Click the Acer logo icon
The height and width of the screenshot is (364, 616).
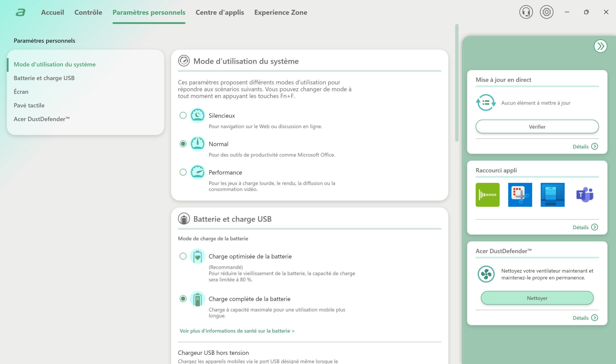click(21, 12)
